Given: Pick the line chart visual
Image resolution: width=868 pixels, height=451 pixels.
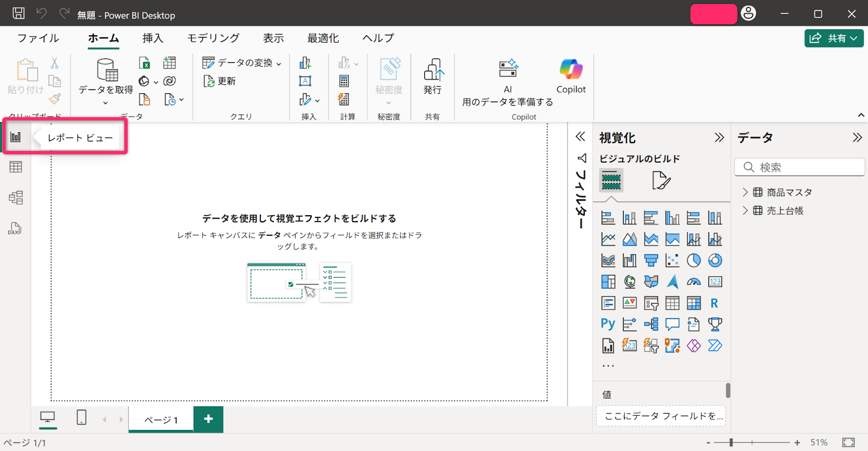Looking at the screenshot, I should (608, 239).
